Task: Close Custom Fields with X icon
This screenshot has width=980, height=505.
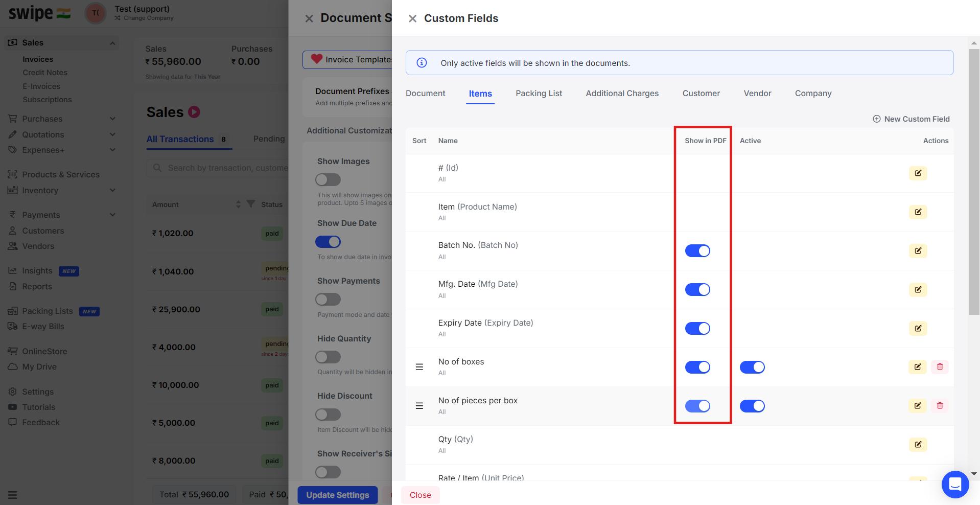Action: [412, 19]
